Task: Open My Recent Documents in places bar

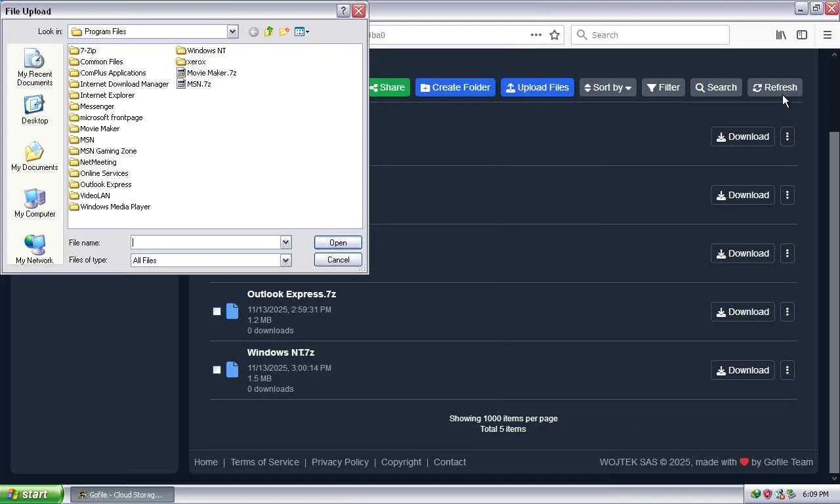Action: click(x=35, y=68)
